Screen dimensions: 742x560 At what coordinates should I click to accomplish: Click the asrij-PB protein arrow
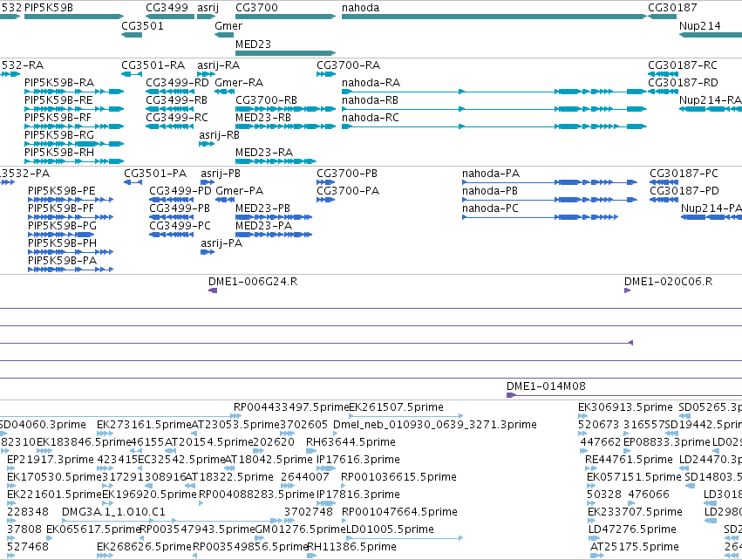click(208, 182)
